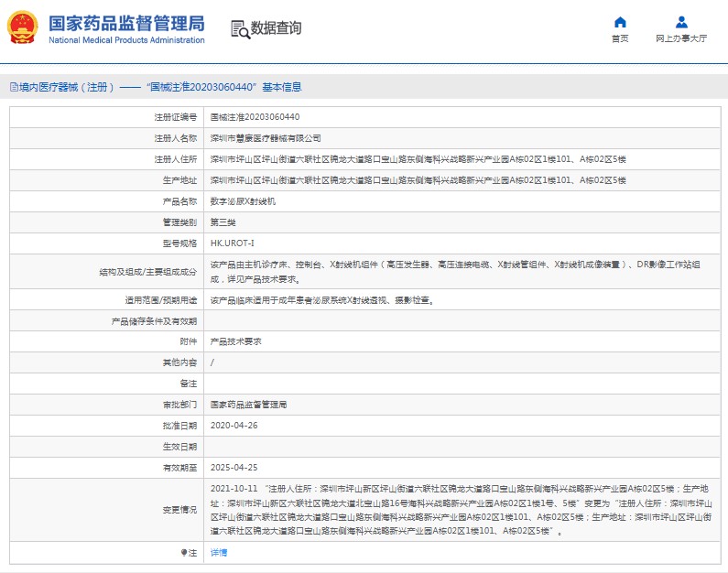Select attachment value 产品技术要求
Screen dimensions: 728x573
click(236, 341)
